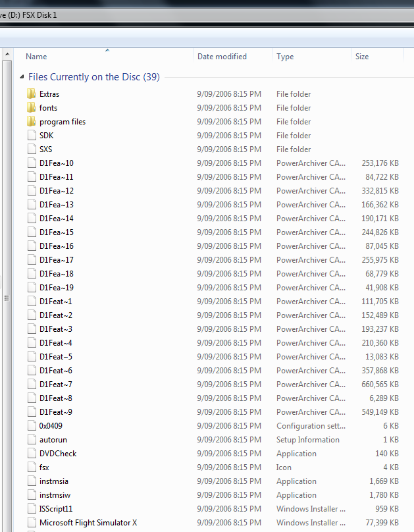This screenshot has height=532, width=414.
Task: Select the D1Feat~1 file icon
Action: 32,302
